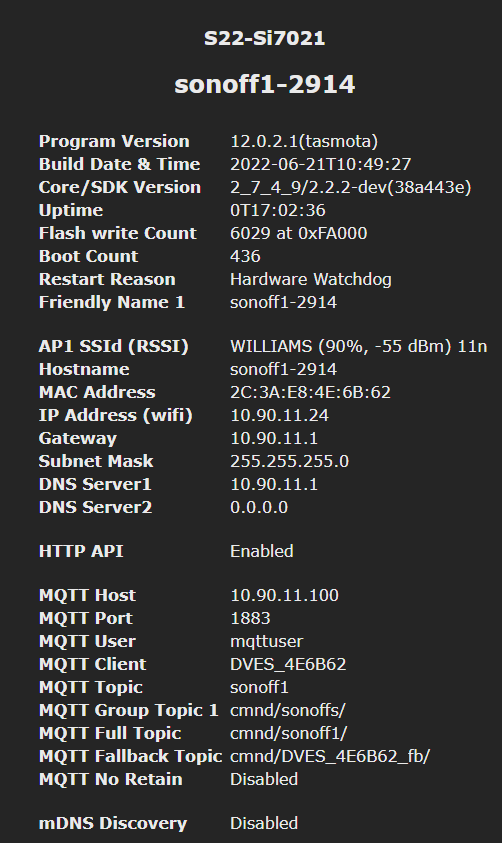Image resolution: width=502 pixels, height=843 pixels.
Task: Click the MQTT Fallback Topic label
Action: click(131, 756)
